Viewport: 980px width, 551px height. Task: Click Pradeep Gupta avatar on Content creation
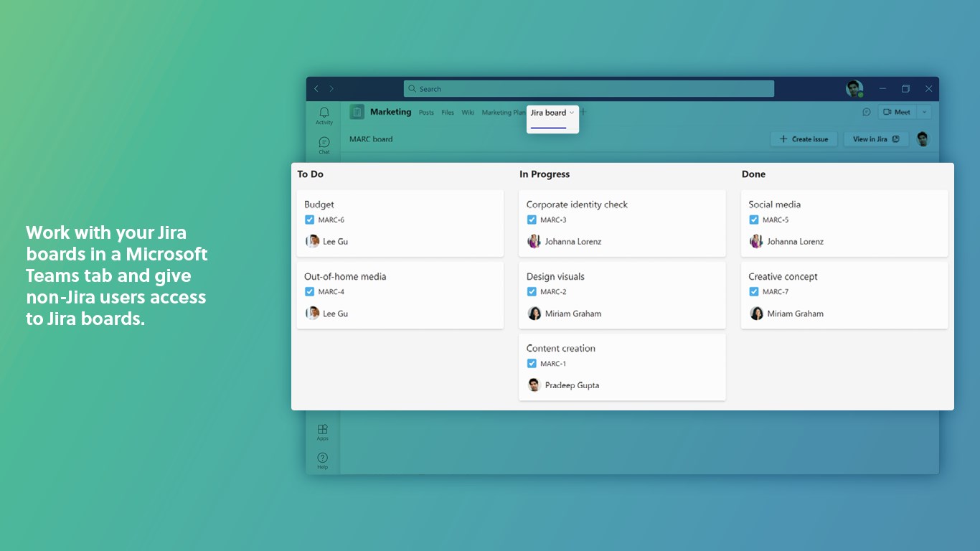pyautogui.click(x=534, y=385)
